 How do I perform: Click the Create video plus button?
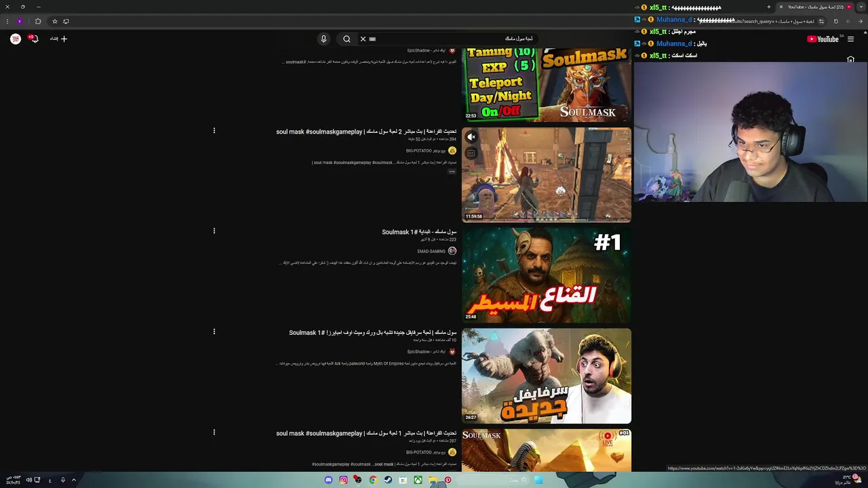59,39
